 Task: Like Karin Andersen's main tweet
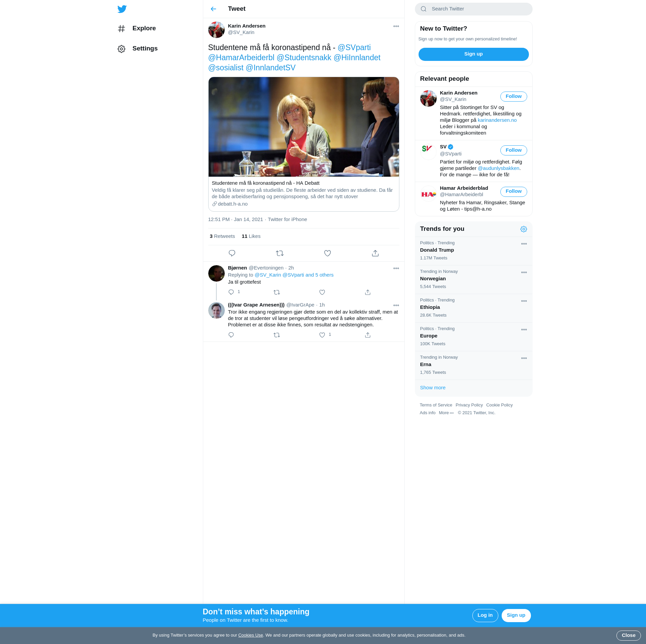pos(327,253)
